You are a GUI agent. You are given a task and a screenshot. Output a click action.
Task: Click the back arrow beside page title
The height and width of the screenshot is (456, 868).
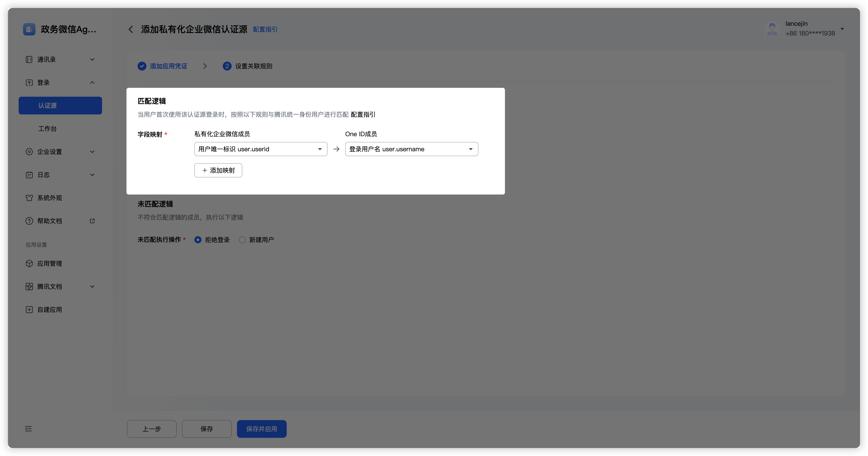point(131,30)
